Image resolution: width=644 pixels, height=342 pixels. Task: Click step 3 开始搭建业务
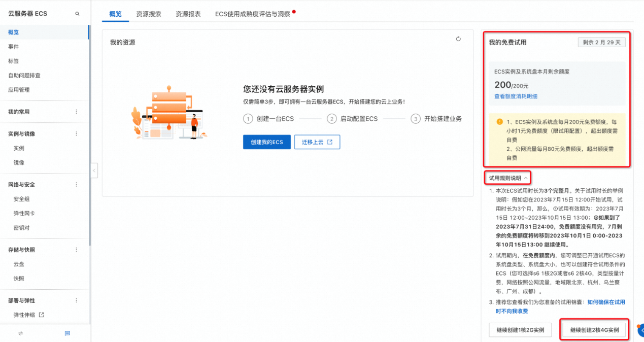pyautogui.click(x=436, y=119)
